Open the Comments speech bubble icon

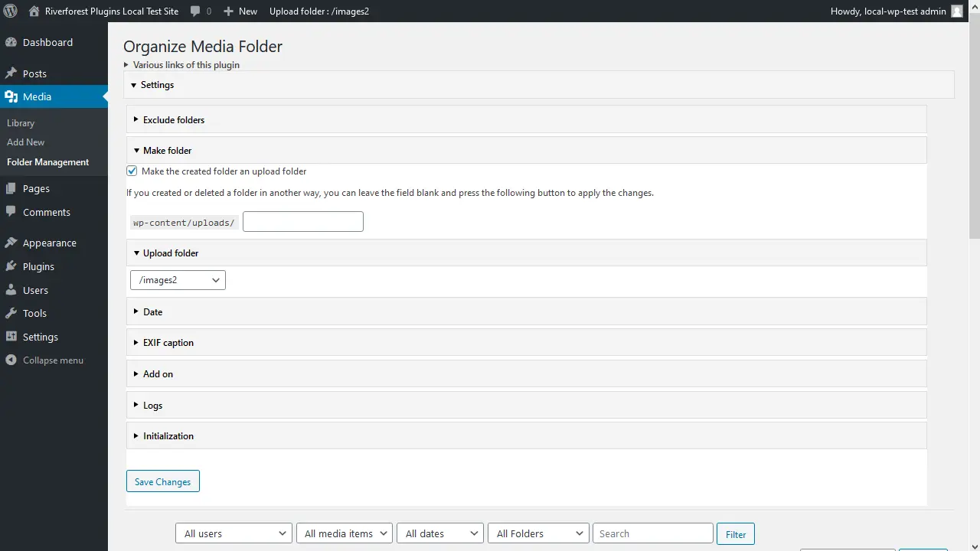[x=13, y=212]
